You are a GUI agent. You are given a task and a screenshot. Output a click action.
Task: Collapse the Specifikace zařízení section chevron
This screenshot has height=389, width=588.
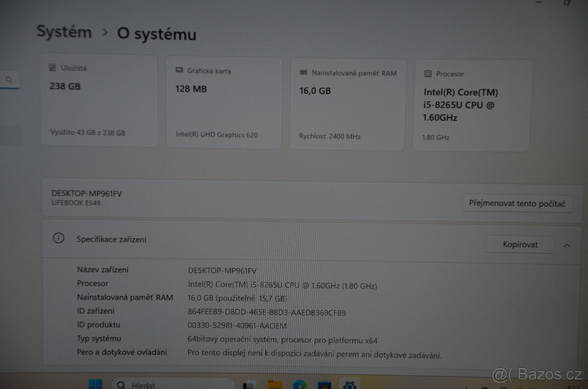pos(567,245)
